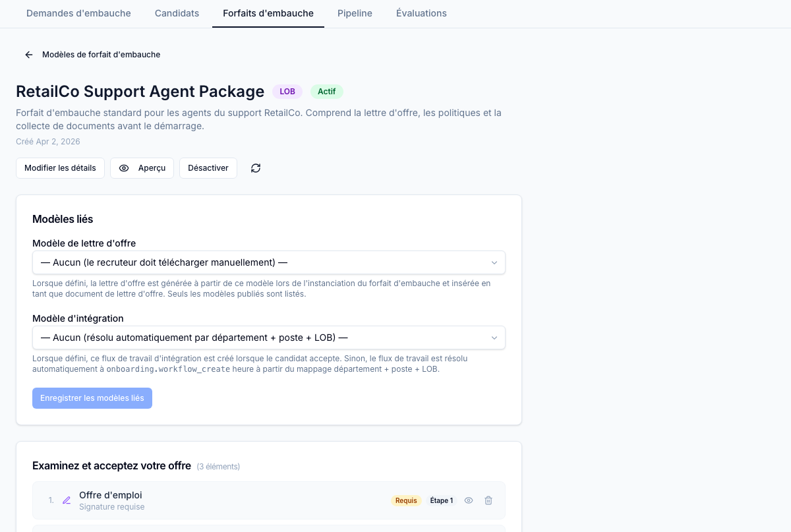The image size is (791, 532).
Task: Click the LOB badge
Action: click(287, 92)
